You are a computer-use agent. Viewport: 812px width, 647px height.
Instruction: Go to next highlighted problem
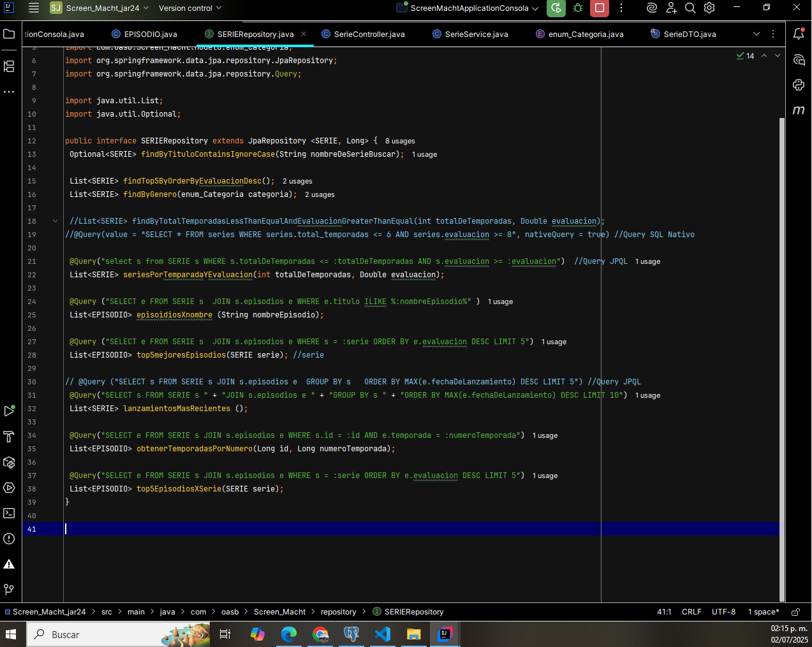[777, 56]
